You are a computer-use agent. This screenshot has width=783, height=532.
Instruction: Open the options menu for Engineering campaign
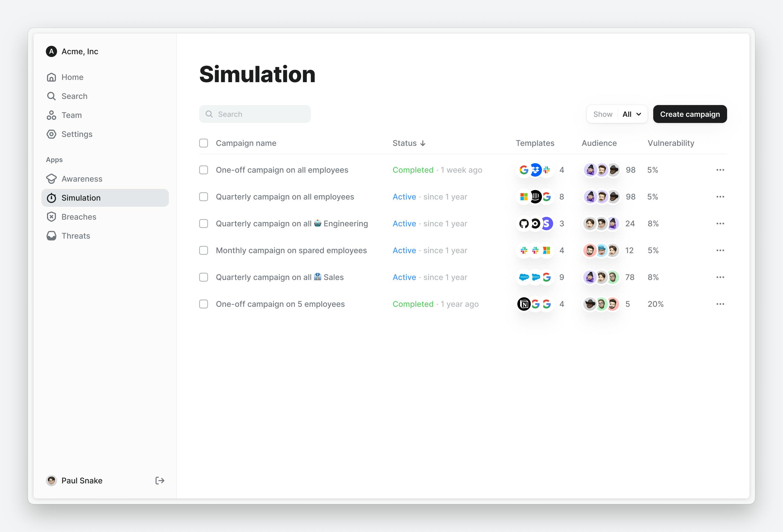coord(720,223)
